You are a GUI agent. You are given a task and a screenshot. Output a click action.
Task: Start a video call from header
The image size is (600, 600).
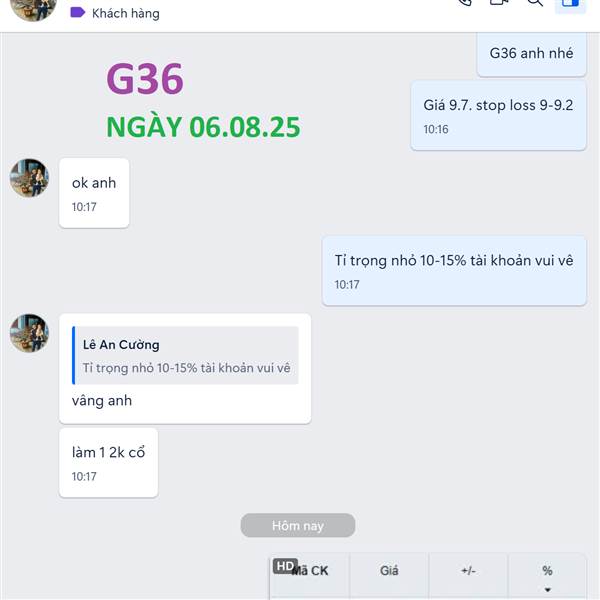pyautogui.click(x=499, y=2)
